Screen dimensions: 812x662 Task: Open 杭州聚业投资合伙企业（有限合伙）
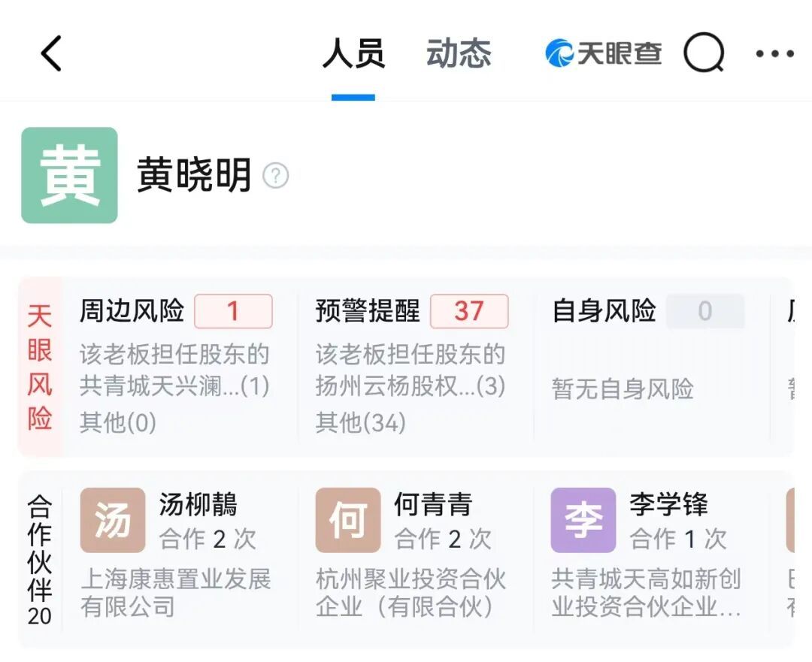coord(411,593)
